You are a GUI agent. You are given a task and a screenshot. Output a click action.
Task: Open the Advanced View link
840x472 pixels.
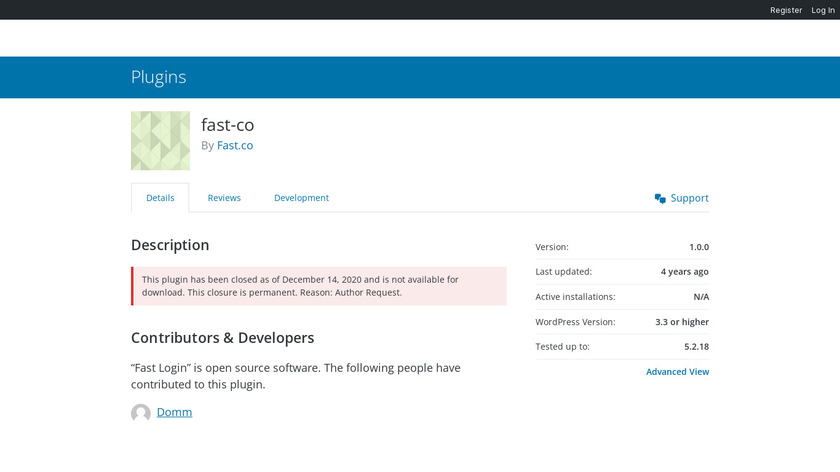tap(677, 372)
